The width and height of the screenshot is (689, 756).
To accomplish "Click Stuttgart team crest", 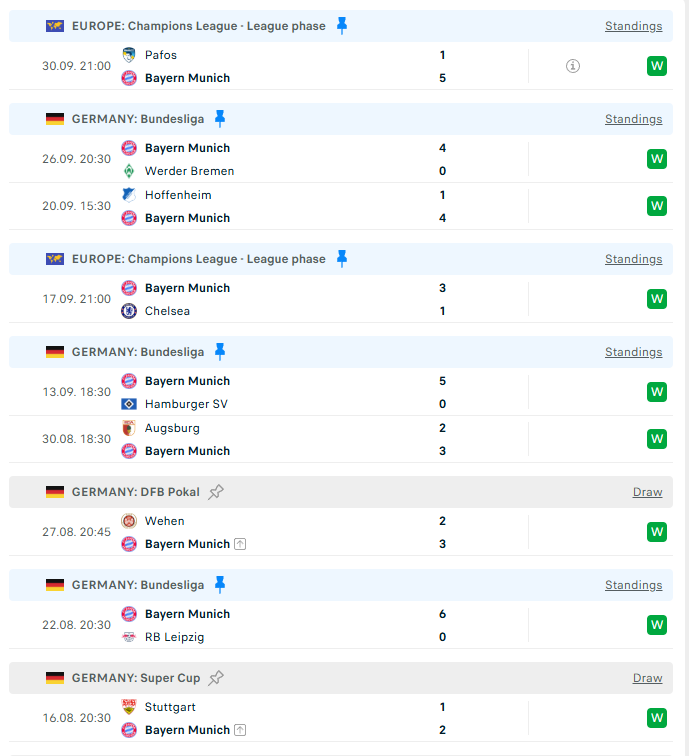I will click(129, 707).
